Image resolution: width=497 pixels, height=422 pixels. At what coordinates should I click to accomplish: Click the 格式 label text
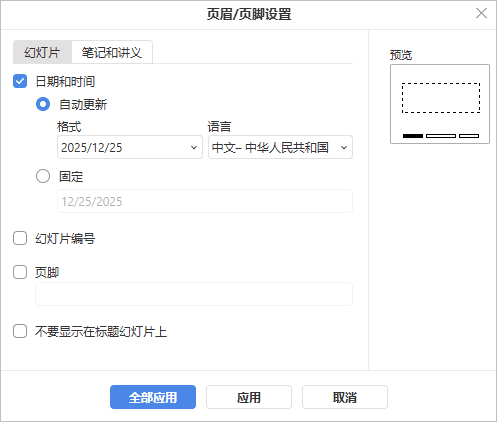tap(69, 127)
